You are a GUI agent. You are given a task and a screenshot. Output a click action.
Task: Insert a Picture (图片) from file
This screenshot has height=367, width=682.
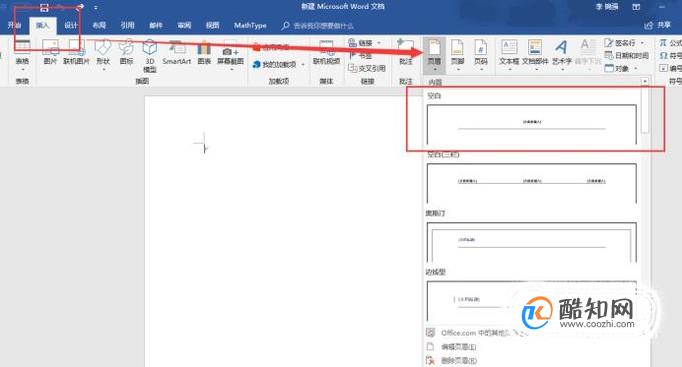(50, 52)
